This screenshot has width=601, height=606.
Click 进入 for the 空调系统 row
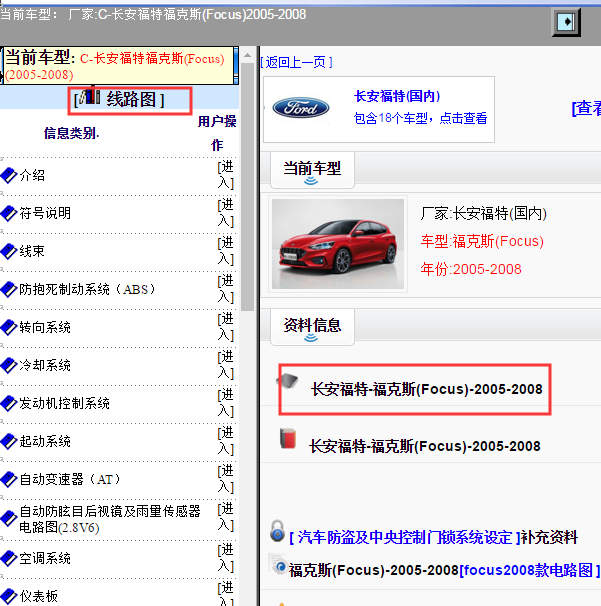coord(226,558)
